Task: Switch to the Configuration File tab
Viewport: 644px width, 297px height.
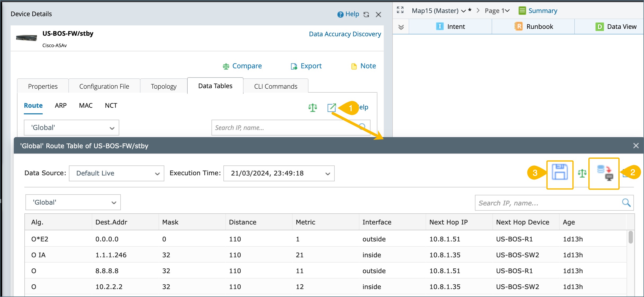Action: (x=104, y=86)
